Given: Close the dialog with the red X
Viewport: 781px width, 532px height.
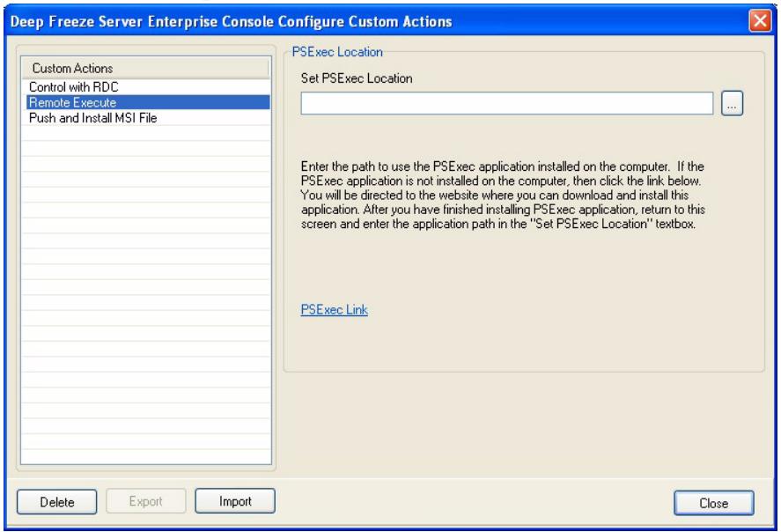Looking at the screenshot, I should [760, 21].
